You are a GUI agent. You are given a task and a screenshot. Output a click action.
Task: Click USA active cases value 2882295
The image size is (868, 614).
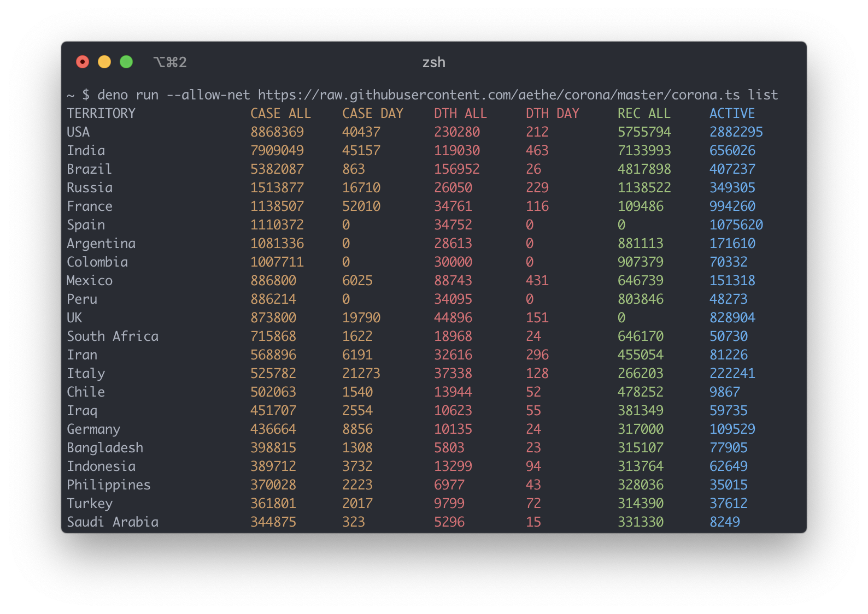[x=736, y=132]
